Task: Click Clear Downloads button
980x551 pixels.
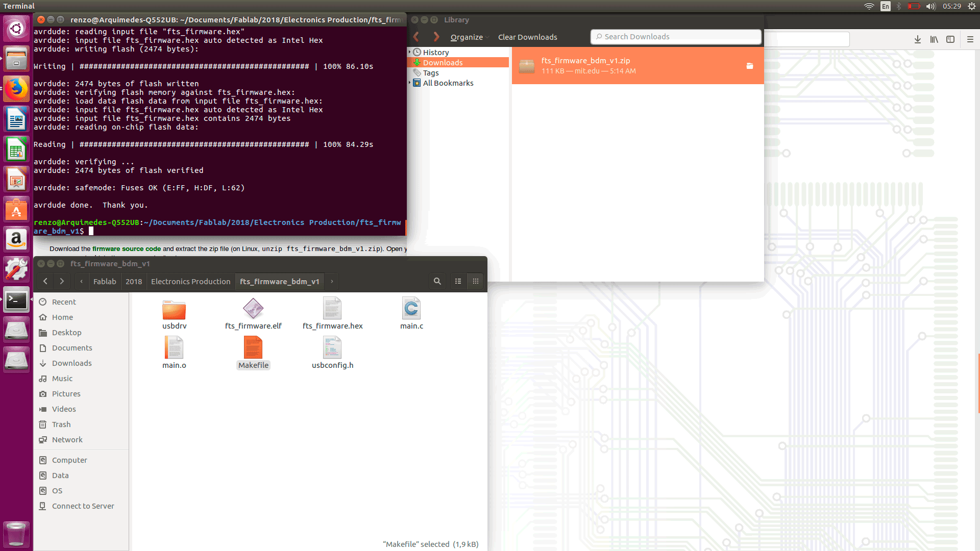Action: click(527, 37)
